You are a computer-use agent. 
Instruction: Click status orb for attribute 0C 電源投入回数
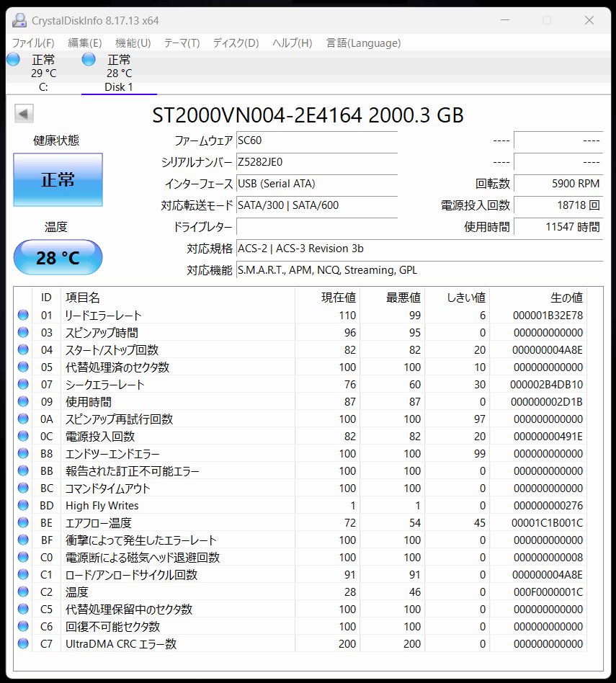23,436
